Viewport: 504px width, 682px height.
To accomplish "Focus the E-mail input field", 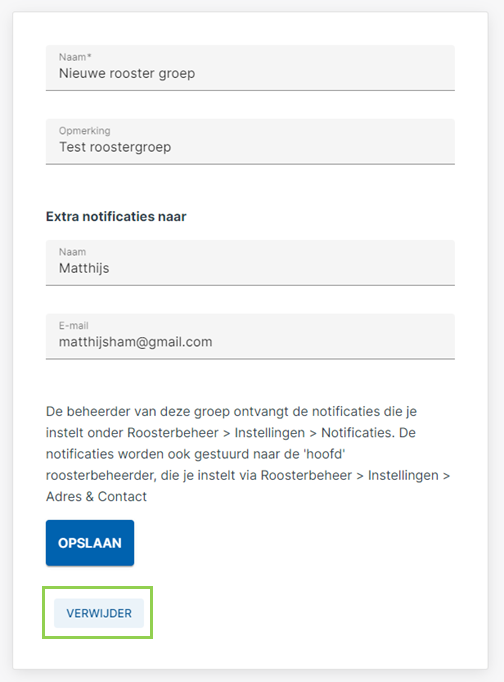I will point(250,337).
